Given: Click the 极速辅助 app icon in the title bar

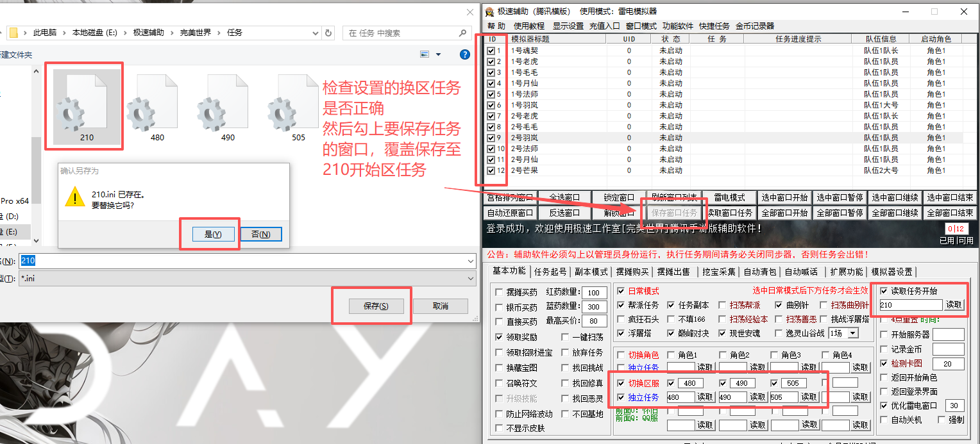Looking at the screenshot, I should click(489, 12).
